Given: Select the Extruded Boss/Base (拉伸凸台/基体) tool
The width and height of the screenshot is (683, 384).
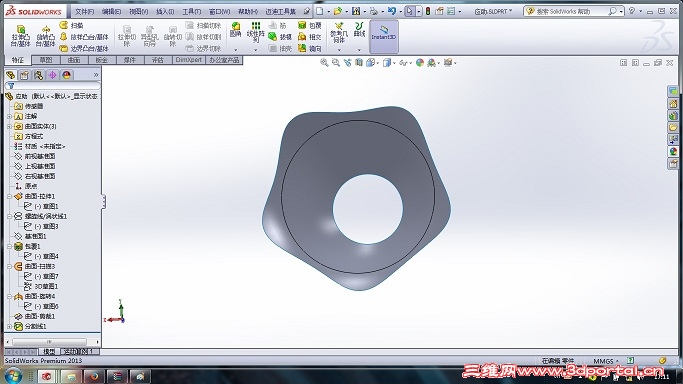Looking at the screenshot, I should point(20,36).
